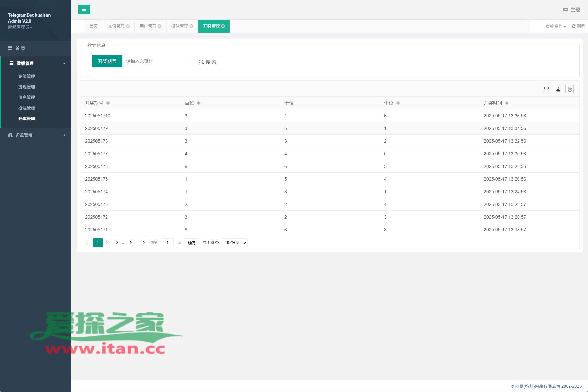
Task: Click the print table icon
Action: point(569,89)
